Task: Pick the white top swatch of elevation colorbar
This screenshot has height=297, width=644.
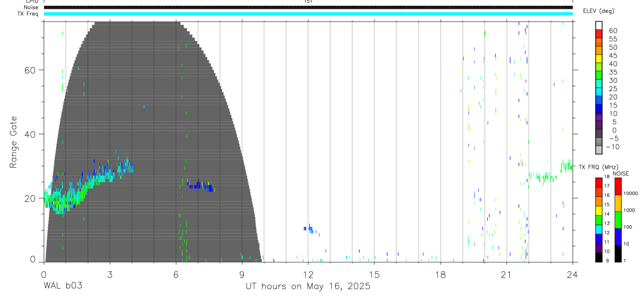Action: point(599,26)
